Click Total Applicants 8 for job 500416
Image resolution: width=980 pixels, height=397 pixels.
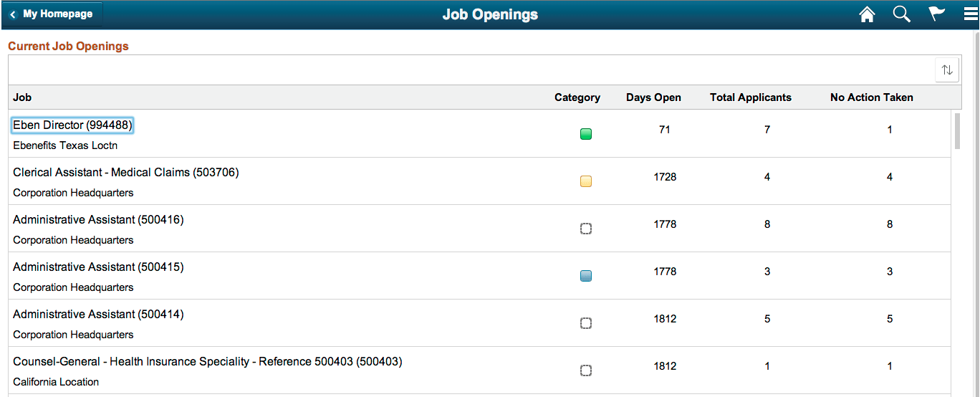point(767,224)
